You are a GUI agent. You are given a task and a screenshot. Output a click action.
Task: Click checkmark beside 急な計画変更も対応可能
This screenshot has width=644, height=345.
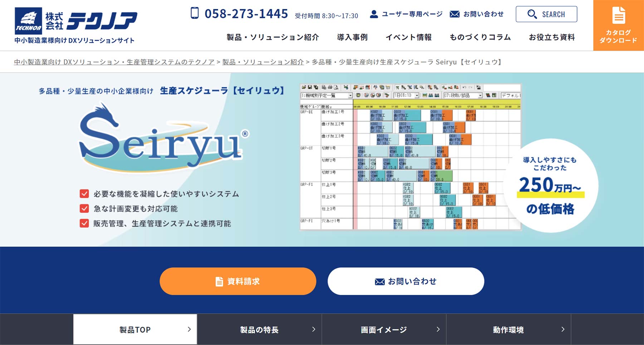click(x=84, y=208)
